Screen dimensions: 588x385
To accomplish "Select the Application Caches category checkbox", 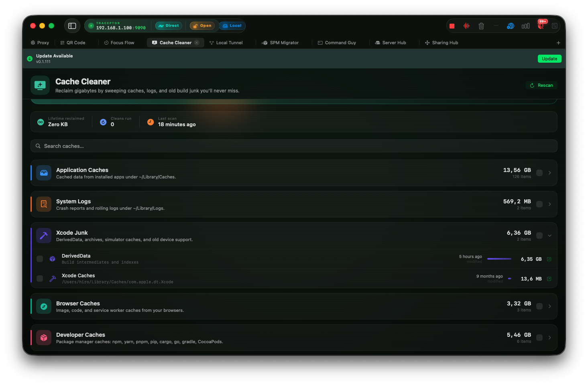I will pyautogui.click(x=539, y=173).
